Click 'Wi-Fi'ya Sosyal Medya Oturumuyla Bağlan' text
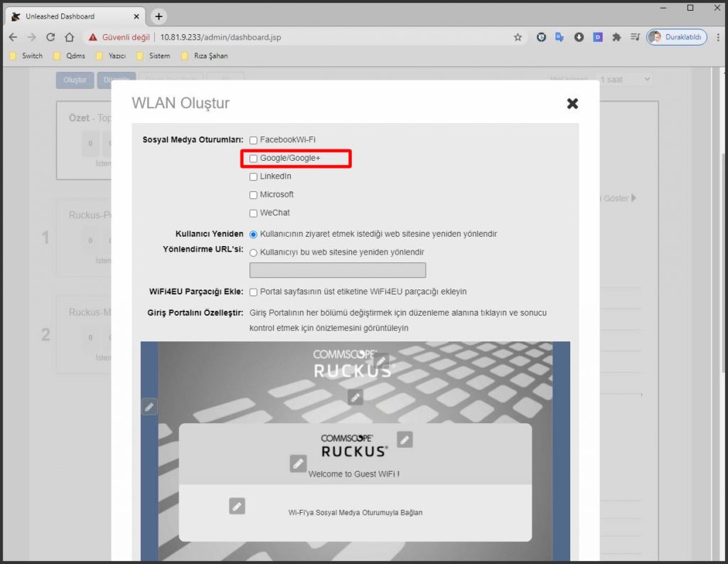This screenshot has width=728, height=564. (355, 512)
